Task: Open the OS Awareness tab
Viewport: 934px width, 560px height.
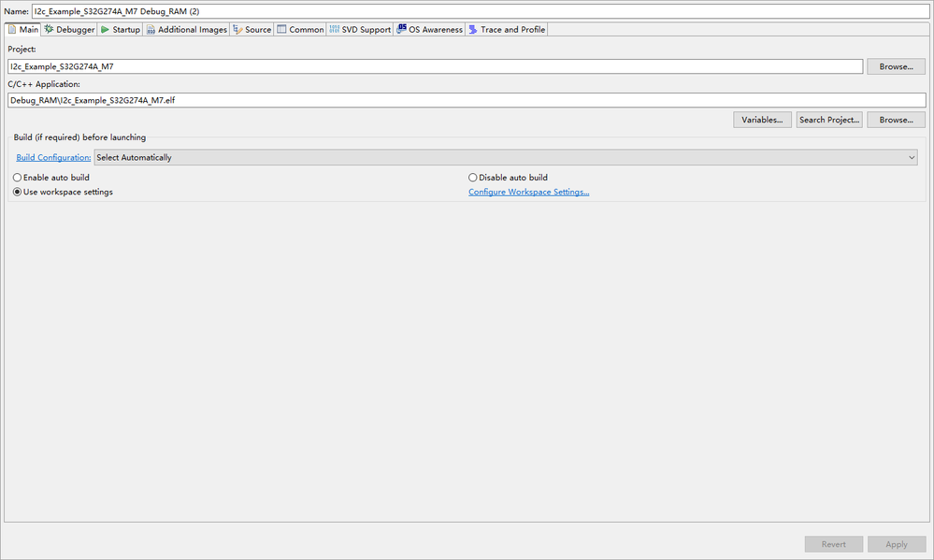Action: [x=429, y=29]
